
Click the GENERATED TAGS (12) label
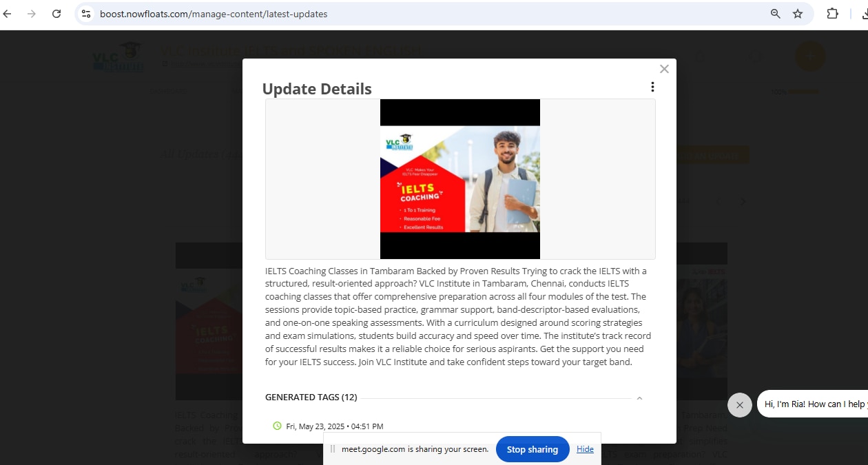(x=311, y=397)
